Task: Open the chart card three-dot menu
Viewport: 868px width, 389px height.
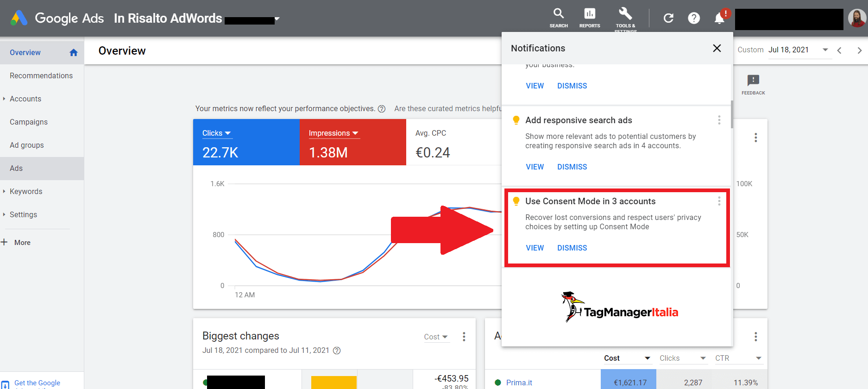Action: 755,138
